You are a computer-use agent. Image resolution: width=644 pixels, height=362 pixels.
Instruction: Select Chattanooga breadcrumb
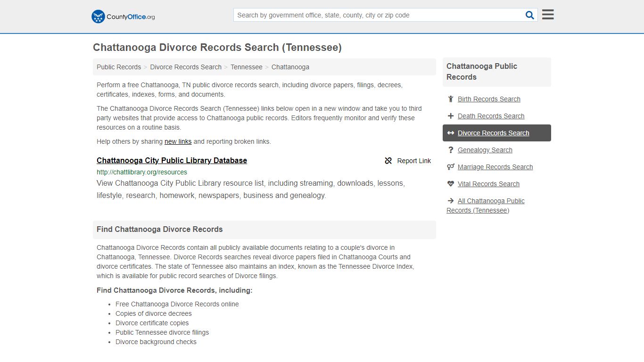[290, 67]
